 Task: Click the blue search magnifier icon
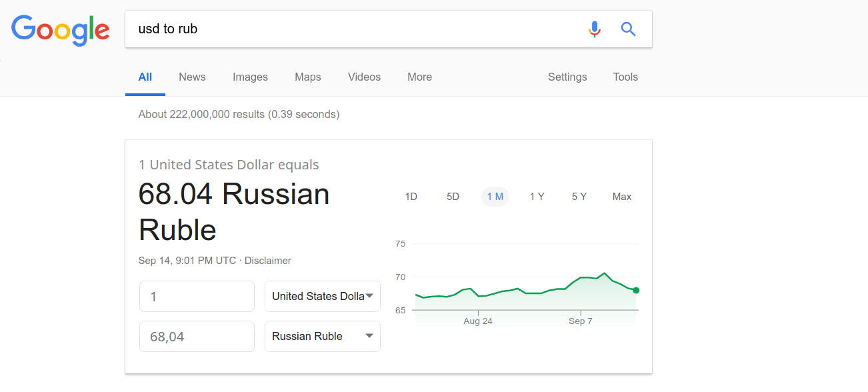628,29
